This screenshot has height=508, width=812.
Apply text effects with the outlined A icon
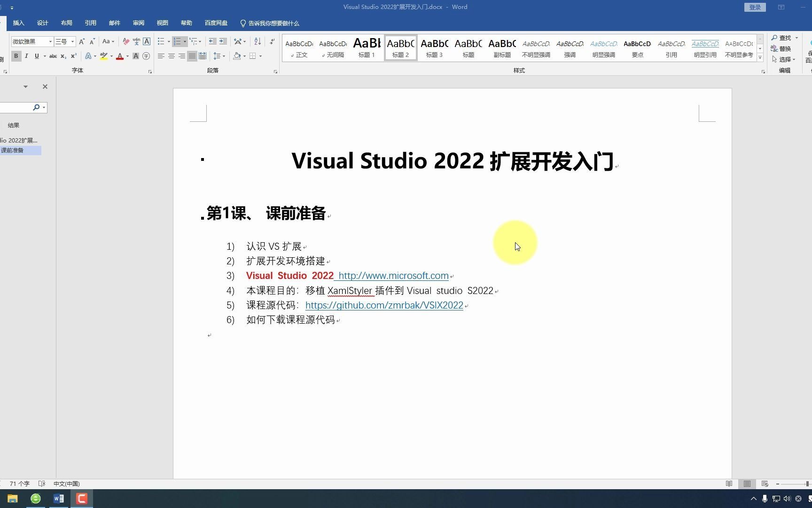click(x=88, y=56)
